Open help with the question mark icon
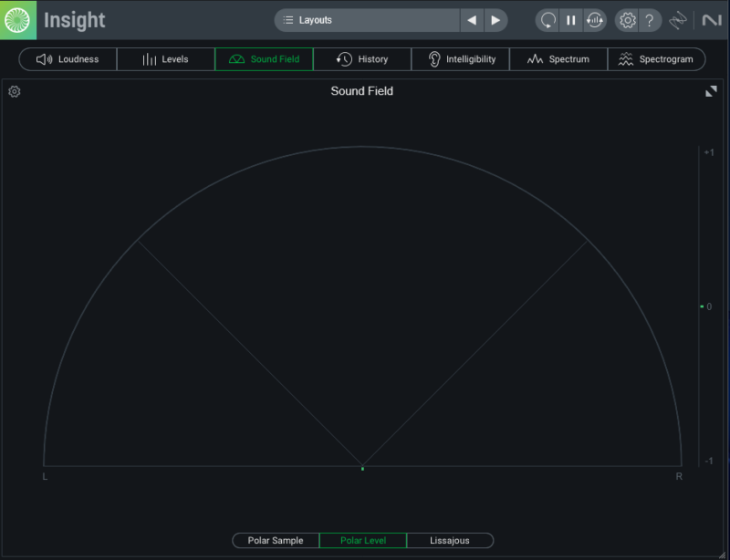 pos(650,20)
